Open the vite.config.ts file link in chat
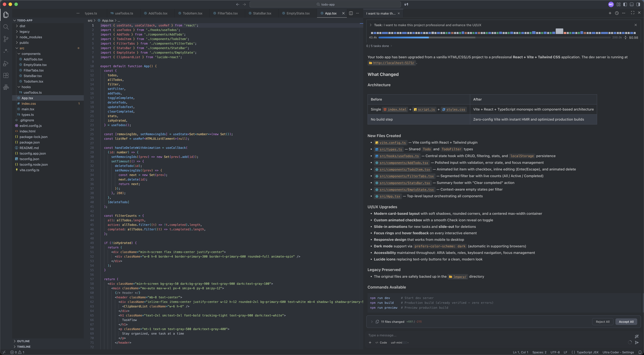 (392, 143)
